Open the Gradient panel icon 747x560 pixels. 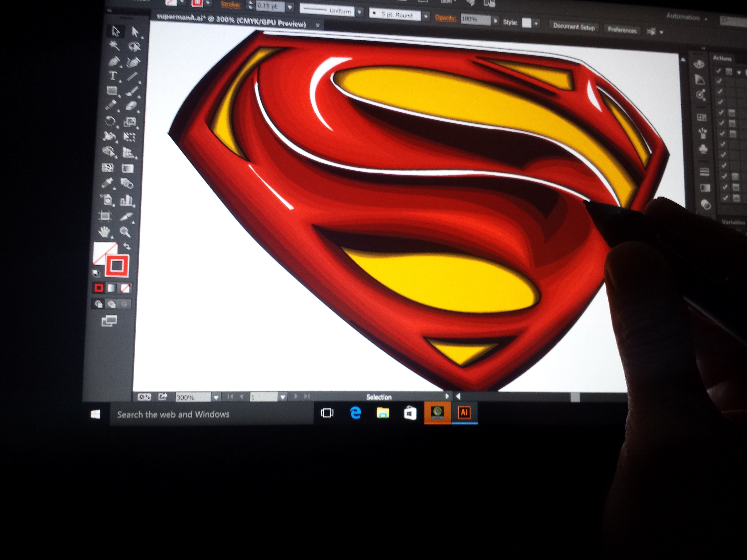point(705,188)
